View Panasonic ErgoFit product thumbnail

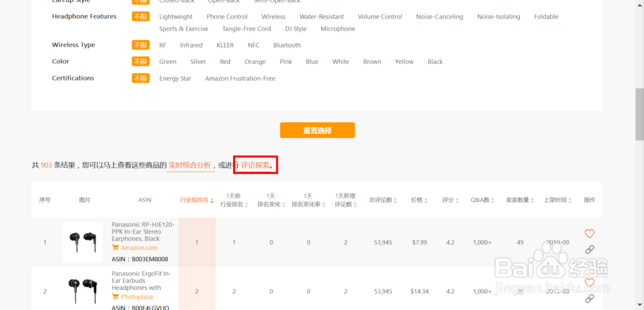click(x=82, y=290)
